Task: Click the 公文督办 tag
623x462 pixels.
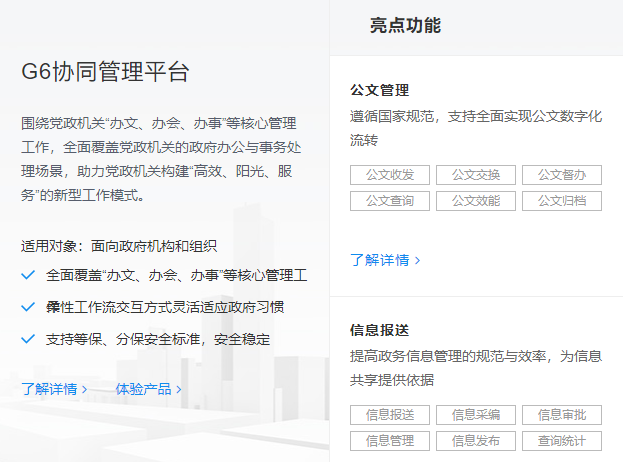Action: [561, 175]
